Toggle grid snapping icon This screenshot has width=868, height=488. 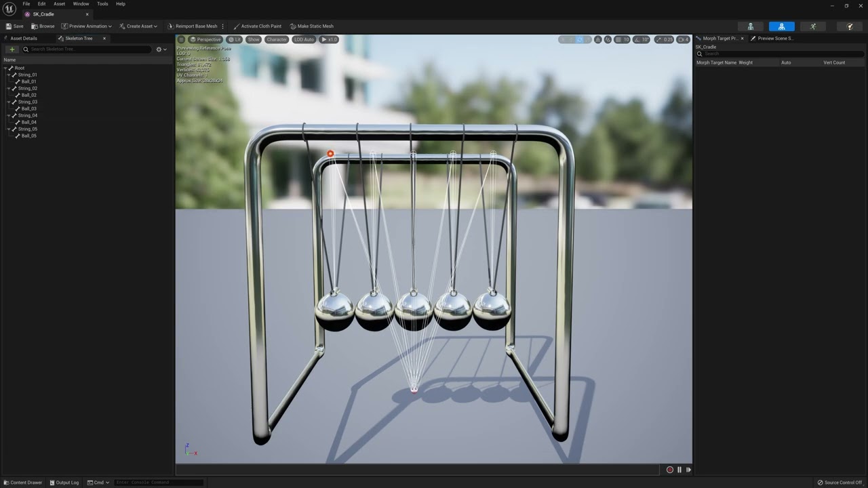pos(617,39)
